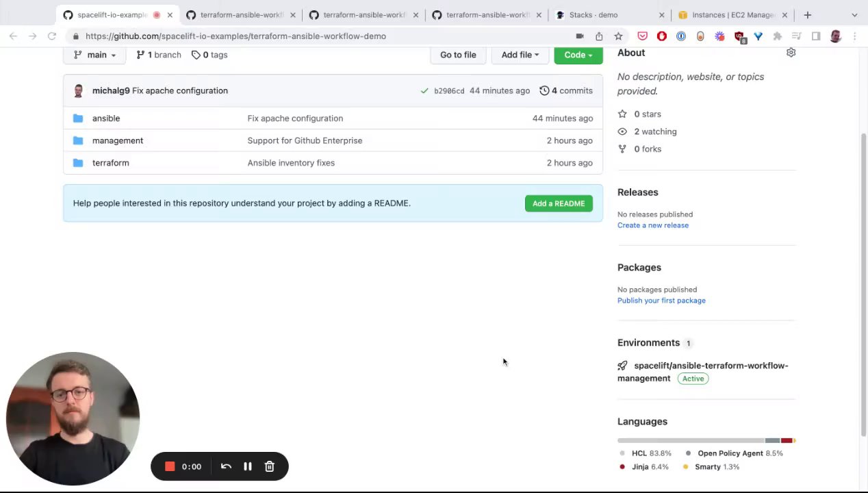Open the Extensions puzzle icon

pos(777,36)
